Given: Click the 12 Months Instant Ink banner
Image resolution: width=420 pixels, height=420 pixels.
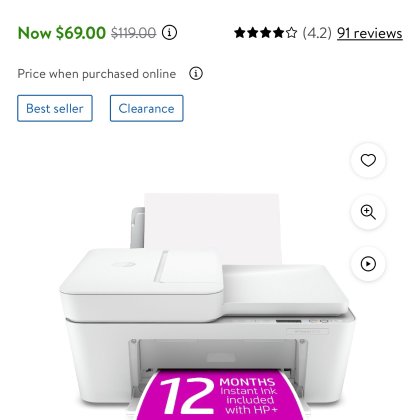Looking at the screenshot, I should tap(220, 394).
